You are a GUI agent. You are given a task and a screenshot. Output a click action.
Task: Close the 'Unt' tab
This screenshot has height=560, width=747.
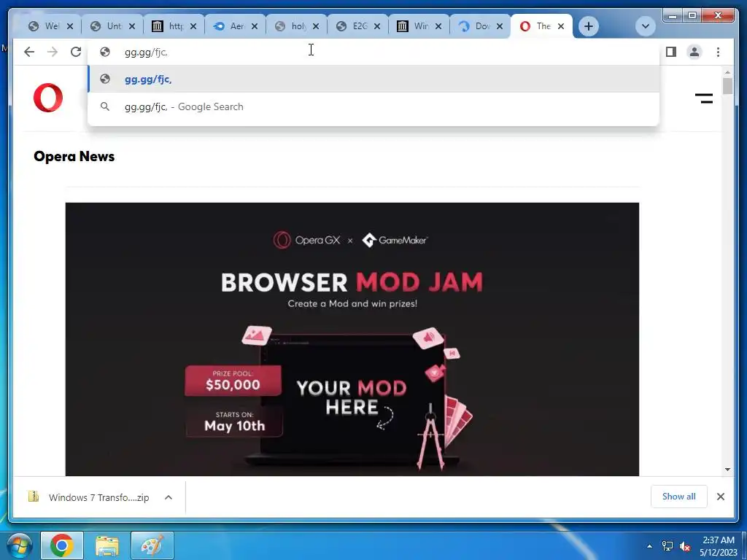132,26
